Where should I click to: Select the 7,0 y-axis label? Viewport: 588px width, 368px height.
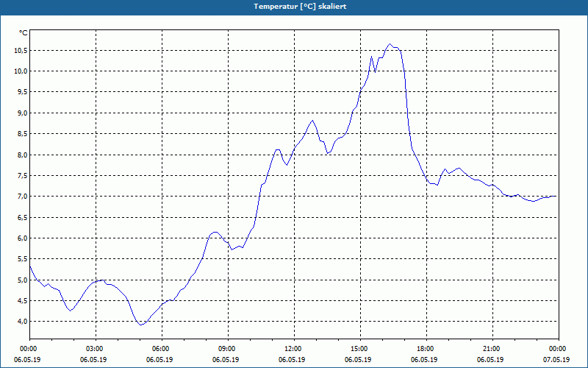coord(22,197)
